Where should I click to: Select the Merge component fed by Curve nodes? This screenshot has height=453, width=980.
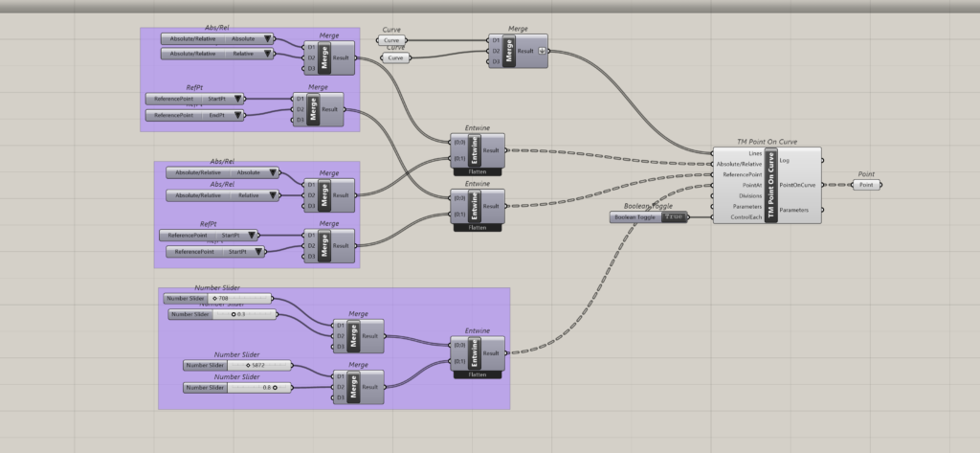coord(509,51)
